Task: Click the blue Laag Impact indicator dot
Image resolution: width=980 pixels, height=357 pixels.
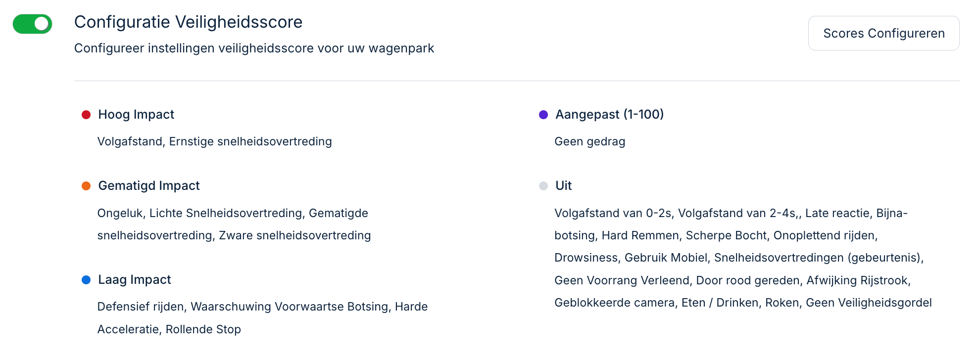Action: (x=87, y=280)
